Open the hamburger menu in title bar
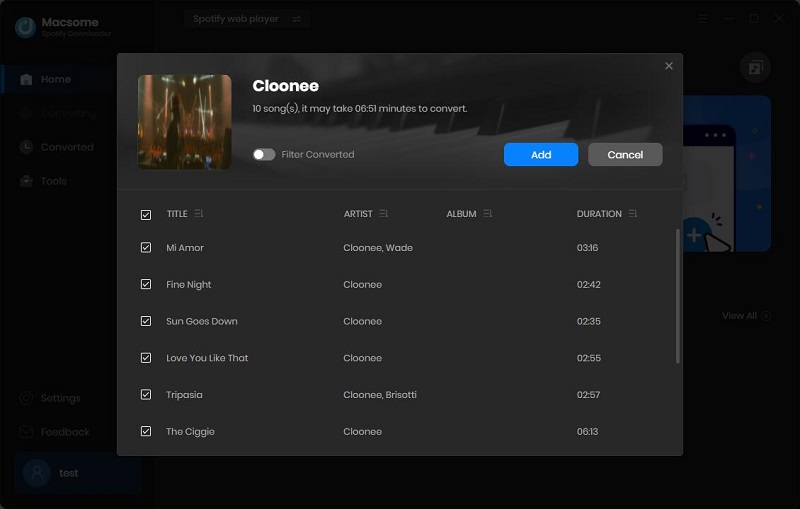800x509 pixels. click(x=703, y=19)
